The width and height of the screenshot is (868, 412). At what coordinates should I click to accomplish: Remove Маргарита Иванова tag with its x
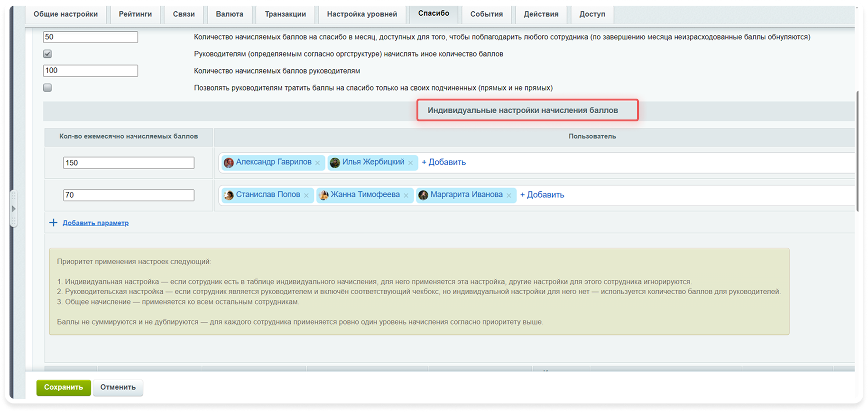[x=509, y=195]
